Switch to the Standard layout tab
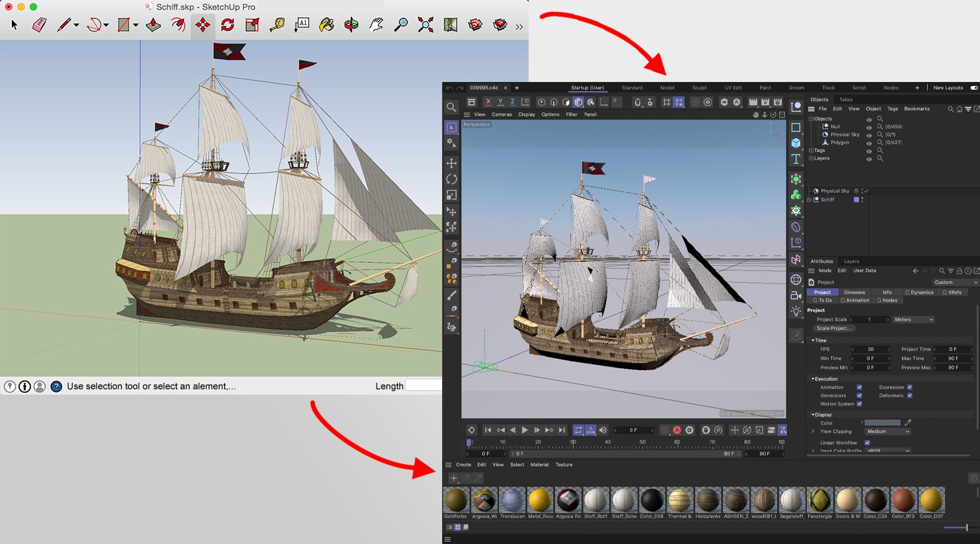 click(x=632, y=88)
